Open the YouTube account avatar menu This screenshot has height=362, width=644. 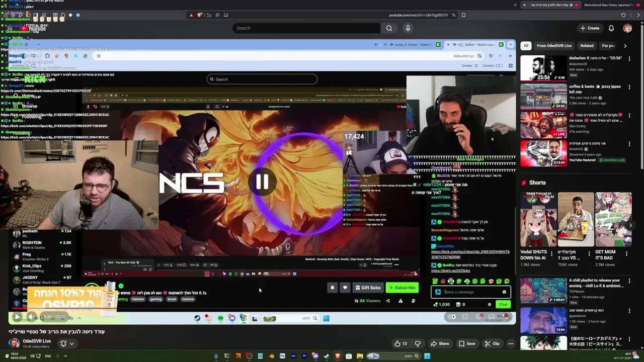point(627,28)
